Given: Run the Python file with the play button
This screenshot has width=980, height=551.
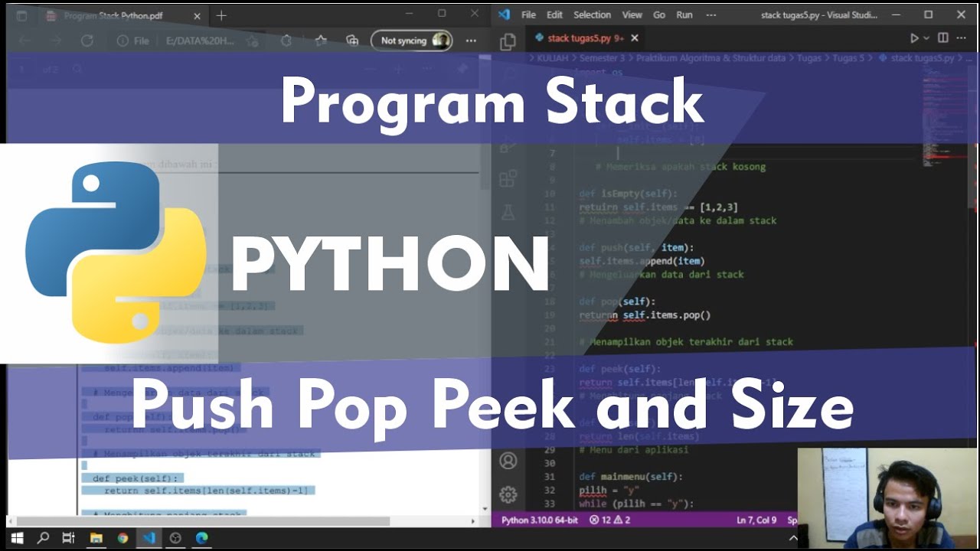Looking at the screenshot, I should click(x=913, y=38).
